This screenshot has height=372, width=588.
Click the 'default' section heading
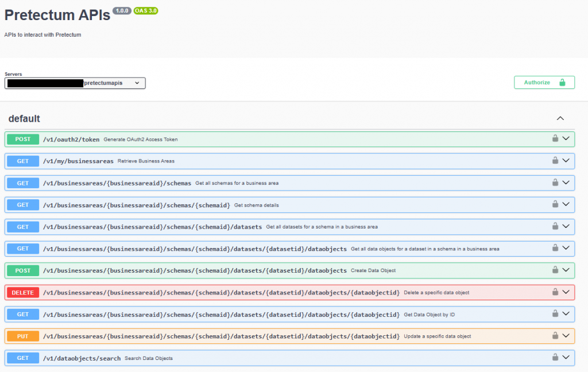(24, 119)
